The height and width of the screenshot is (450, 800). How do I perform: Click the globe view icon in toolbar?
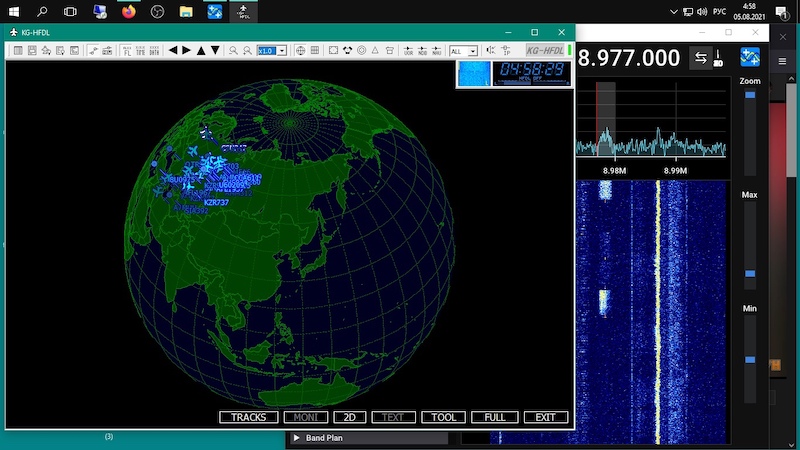[x=299, y=50]
